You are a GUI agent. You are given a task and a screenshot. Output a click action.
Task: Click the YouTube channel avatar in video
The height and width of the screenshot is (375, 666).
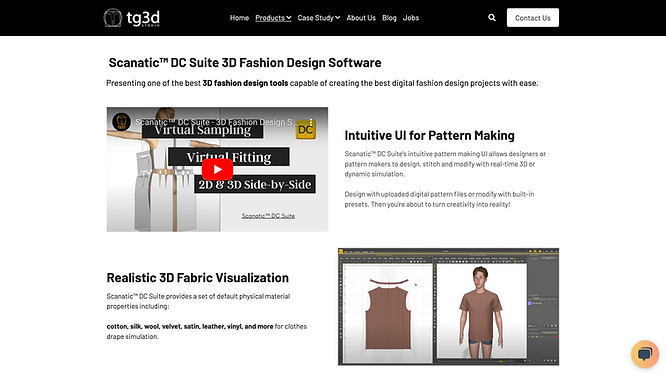121,122
